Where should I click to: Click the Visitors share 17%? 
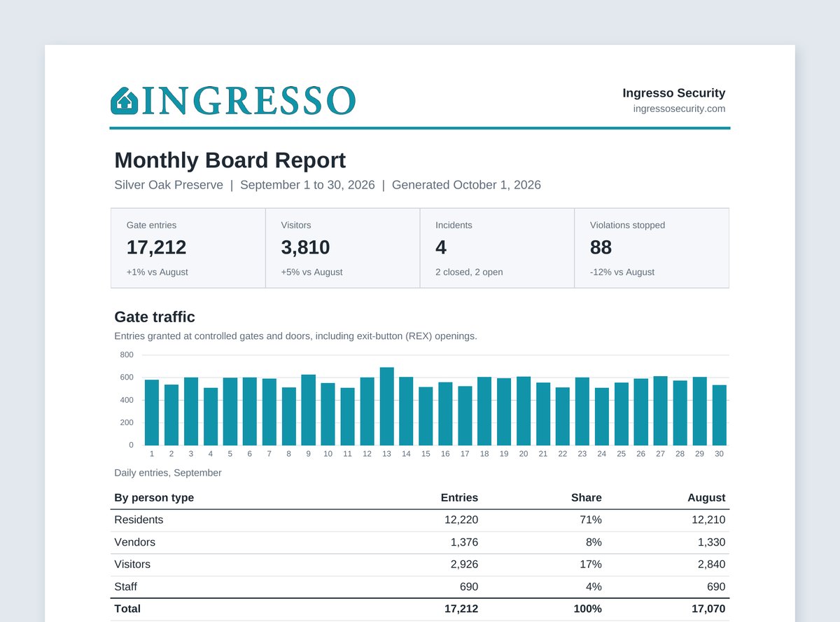click(591, 565)
